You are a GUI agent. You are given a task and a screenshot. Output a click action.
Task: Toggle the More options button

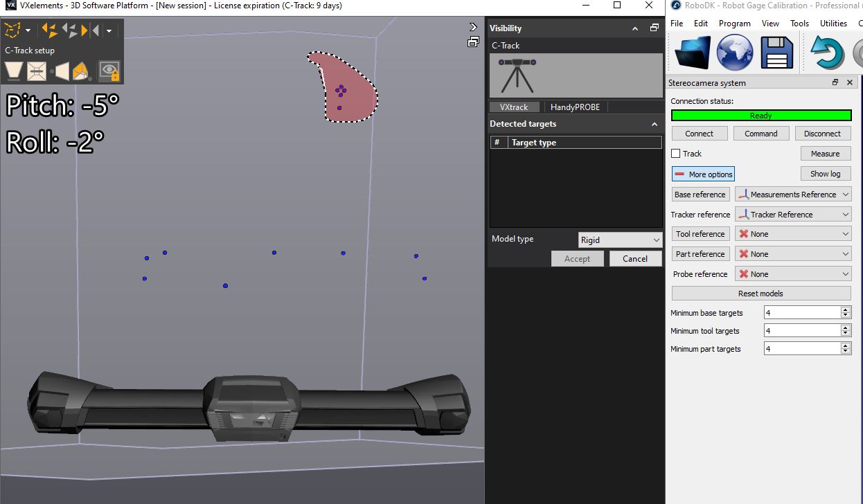[x=703, y=174]
